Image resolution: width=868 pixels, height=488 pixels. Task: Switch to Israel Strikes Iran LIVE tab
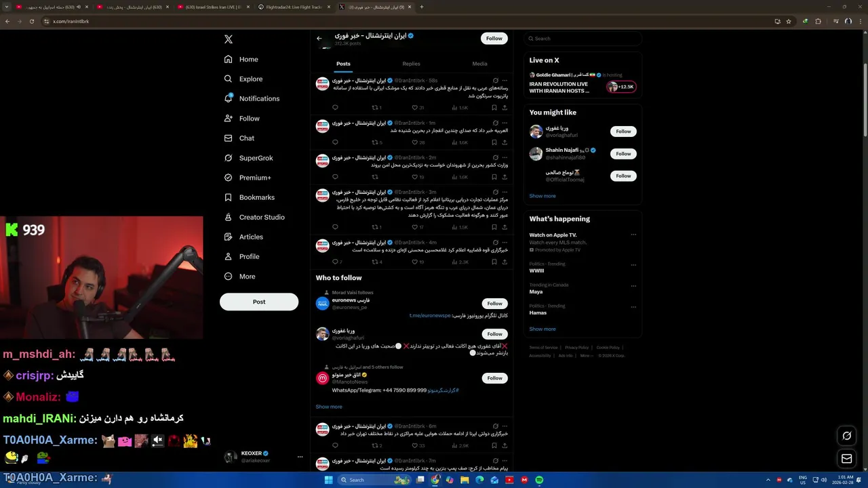[x=214, y=7]
